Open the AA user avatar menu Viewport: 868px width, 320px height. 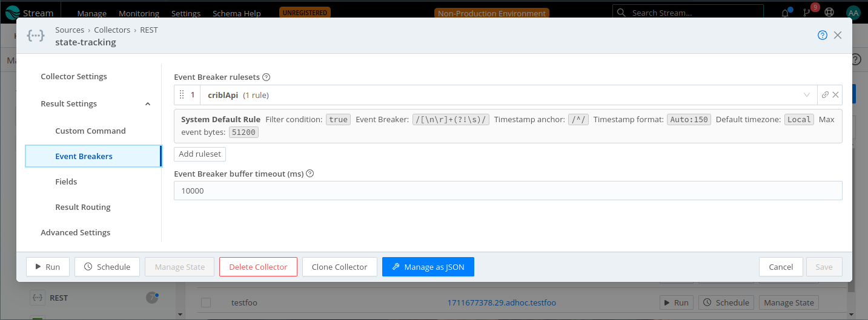click(x=853, y=13)
